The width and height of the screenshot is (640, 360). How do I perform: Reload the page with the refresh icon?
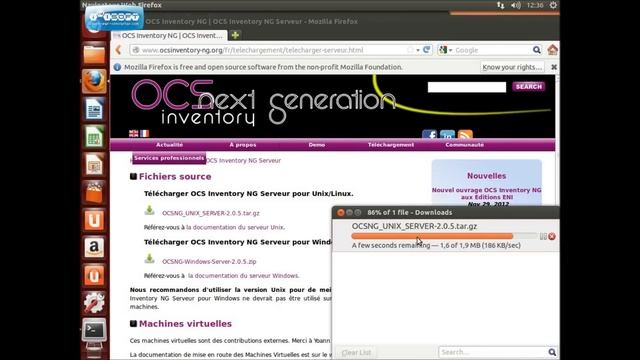[x=427, y=50]
